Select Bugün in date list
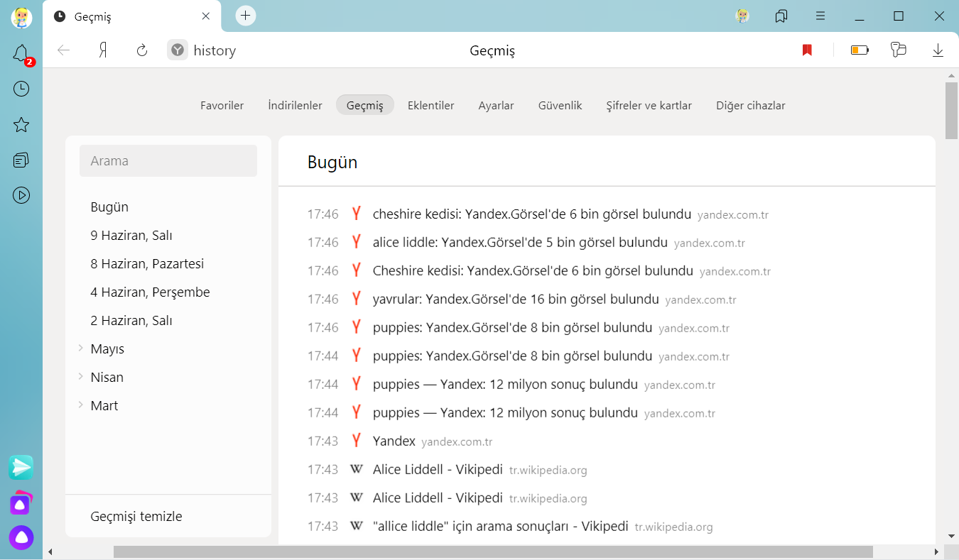 click(109, 207)
